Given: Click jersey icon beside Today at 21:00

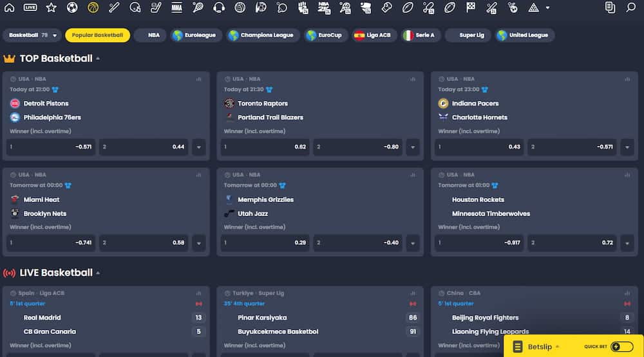Looking at the screenshot, I should click(55, 89).
